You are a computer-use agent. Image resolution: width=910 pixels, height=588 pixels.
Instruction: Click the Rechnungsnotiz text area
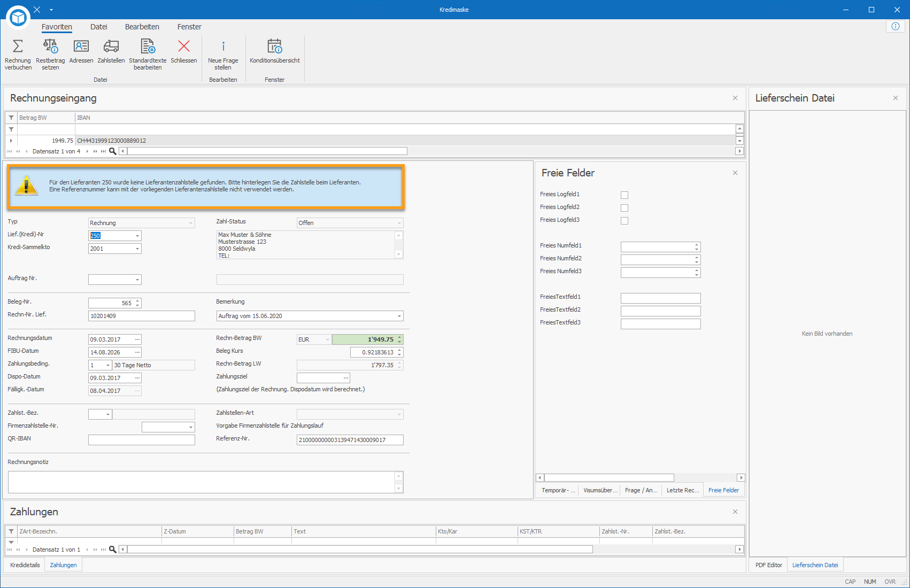[x=206, y=482]
